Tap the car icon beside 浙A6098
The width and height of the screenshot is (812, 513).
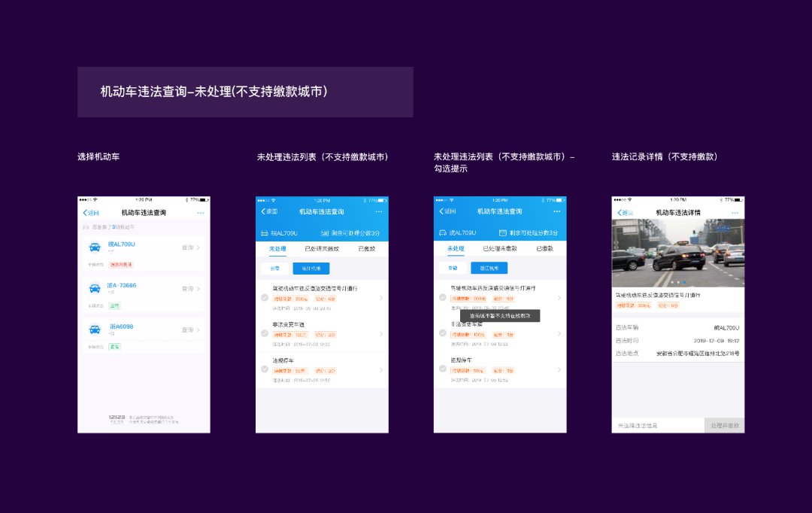(x=95, y=329)
